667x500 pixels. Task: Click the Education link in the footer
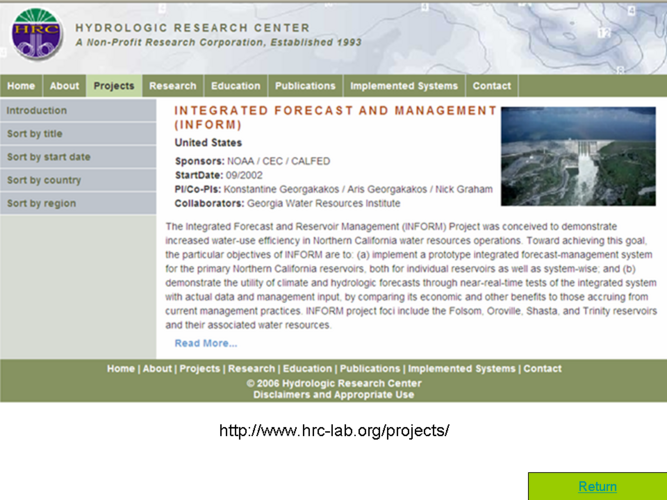(307, 369)
